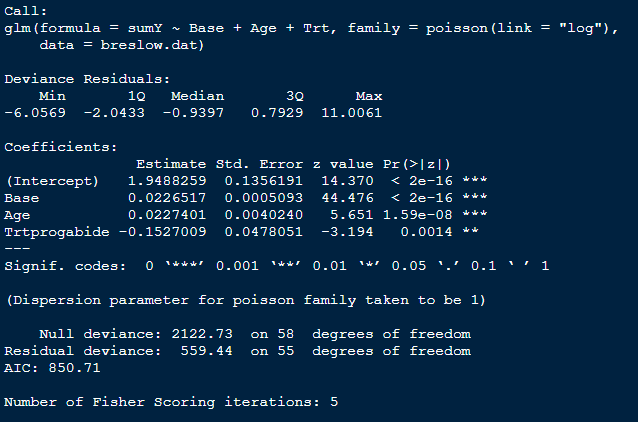This screenshot has height=422, width=638.
Task: Select the AIC value 850.71
Action: [x=74, y=368]
